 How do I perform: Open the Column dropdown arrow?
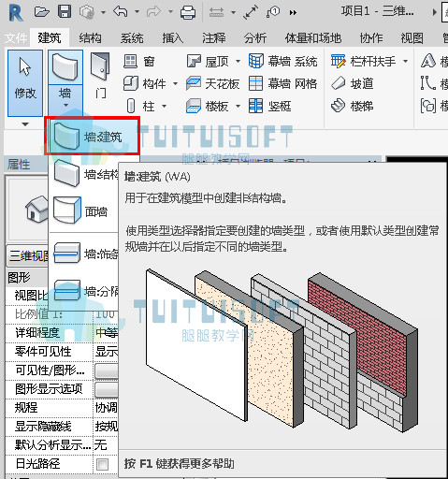coord(164,107)
